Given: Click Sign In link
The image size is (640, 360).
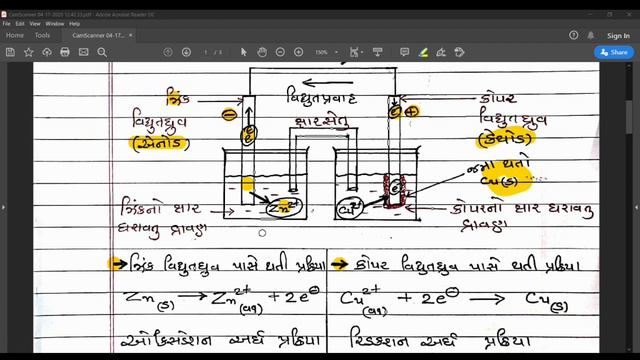Looking at the screenshot, I should (618, 36).
